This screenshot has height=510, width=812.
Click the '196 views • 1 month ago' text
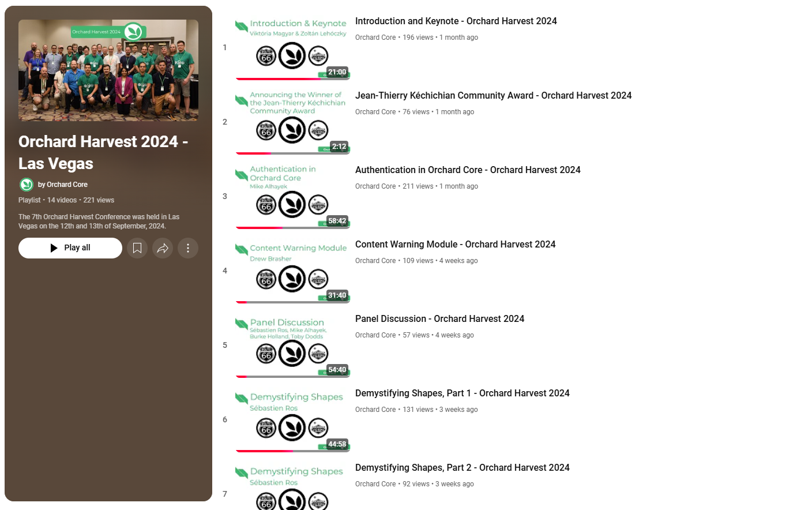click(441, 37)
